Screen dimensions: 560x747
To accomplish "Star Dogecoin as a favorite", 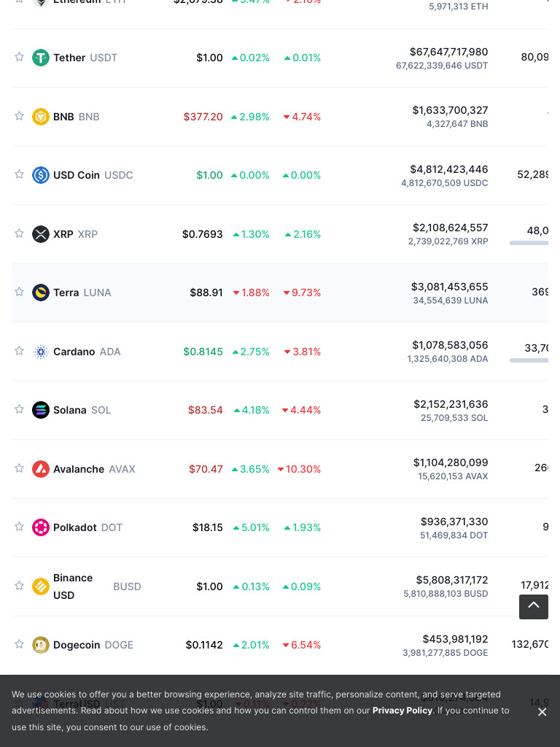I will pos(19,644).
